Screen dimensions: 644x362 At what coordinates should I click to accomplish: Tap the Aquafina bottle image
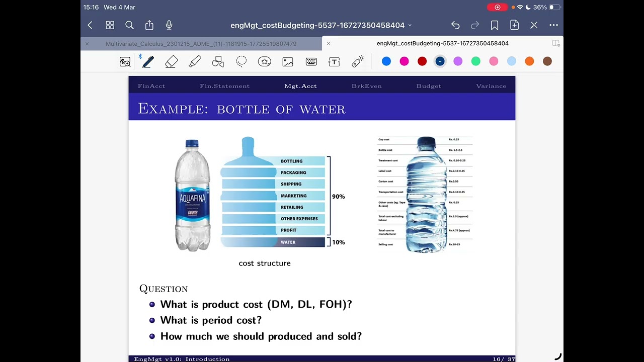[x=193, y=195]
